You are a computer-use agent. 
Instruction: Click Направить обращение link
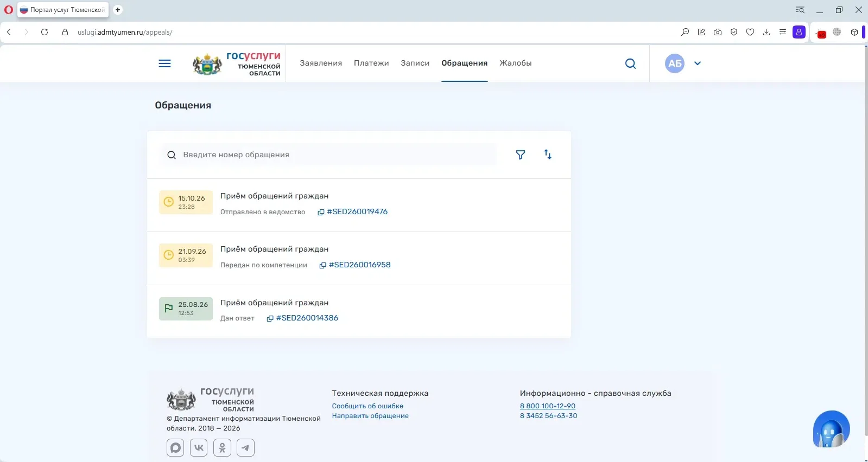370,416
